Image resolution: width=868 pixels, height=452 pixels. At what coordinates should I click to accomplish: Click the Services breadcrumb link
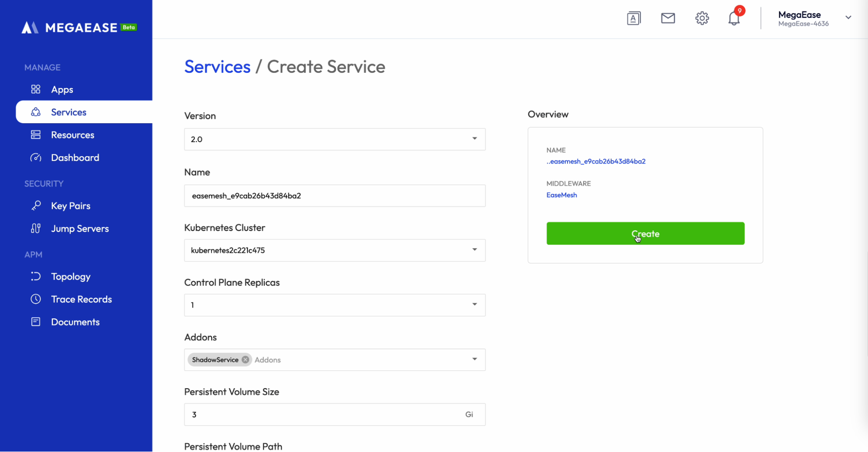click(217, 66)
